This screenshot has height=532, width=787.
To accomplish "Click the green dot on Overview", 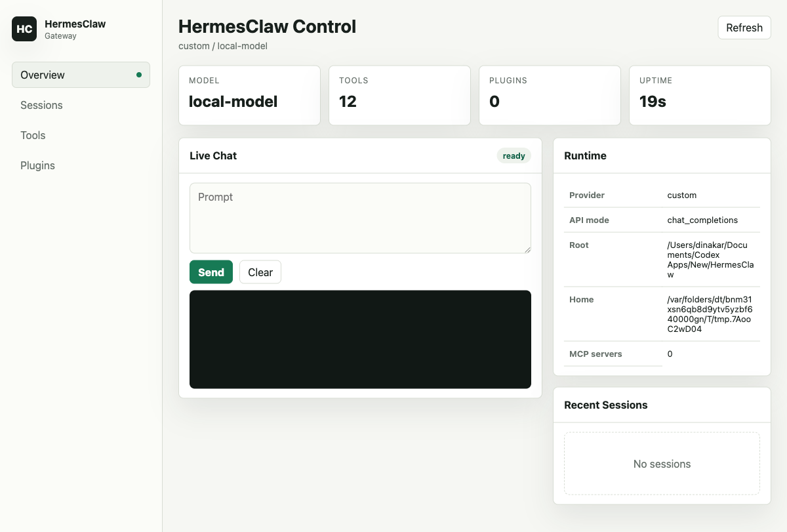I will click(138, 75).
